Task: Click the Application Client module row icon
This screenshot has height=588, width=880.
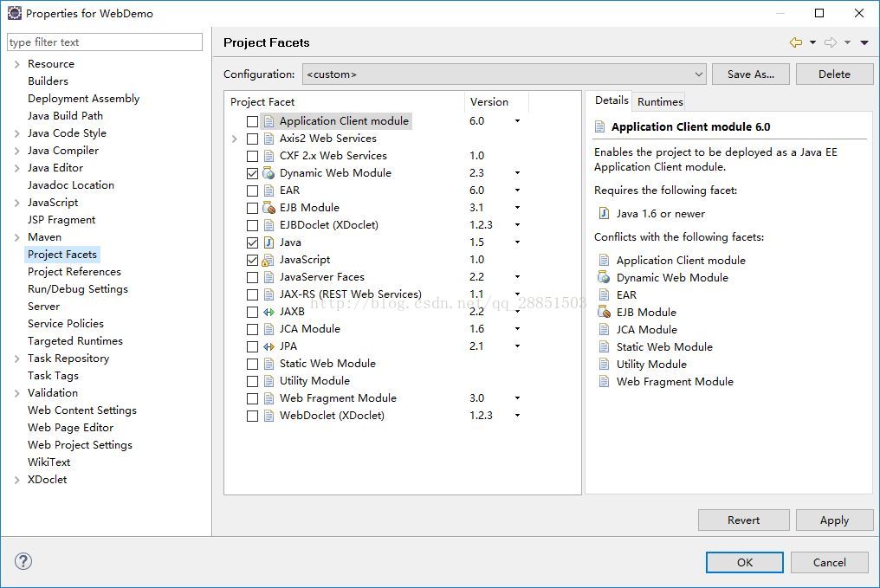Action: (x=269, y=121)
